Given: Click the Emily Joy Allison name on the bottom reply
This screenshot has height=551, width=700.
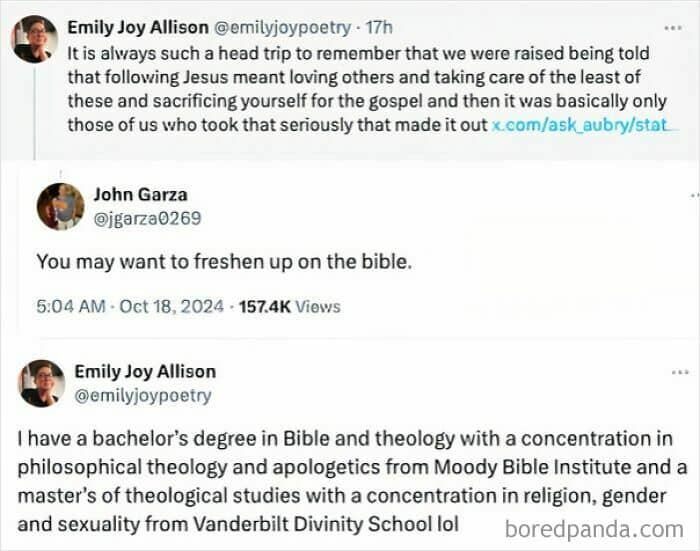Looking at the screenshot, I should tap(145, 372).
